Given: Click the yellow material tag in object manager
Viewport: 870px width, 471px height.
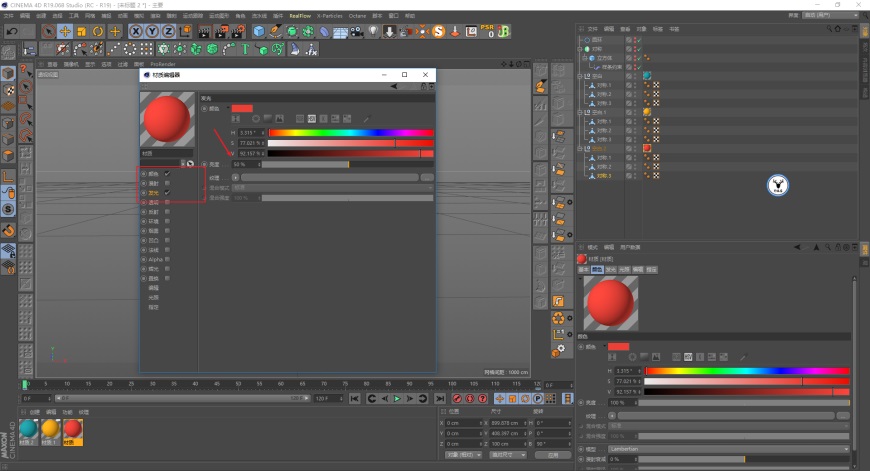Looking at the screenshot, I should click(x=647, y=112).
